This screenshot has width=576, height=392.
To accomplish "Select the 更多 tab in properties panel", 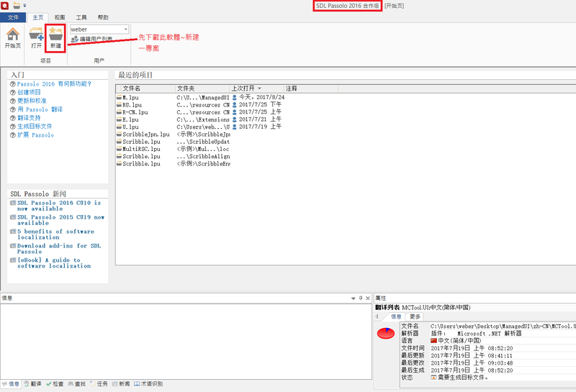I will pyautogui.click(x=415, y=316).
